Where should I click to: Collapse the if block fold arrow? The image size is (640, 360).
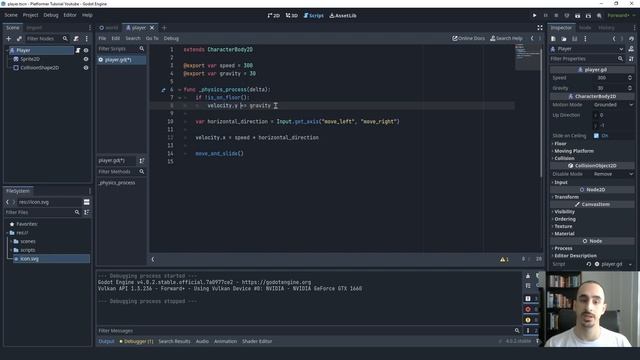[x=180, y=98]
